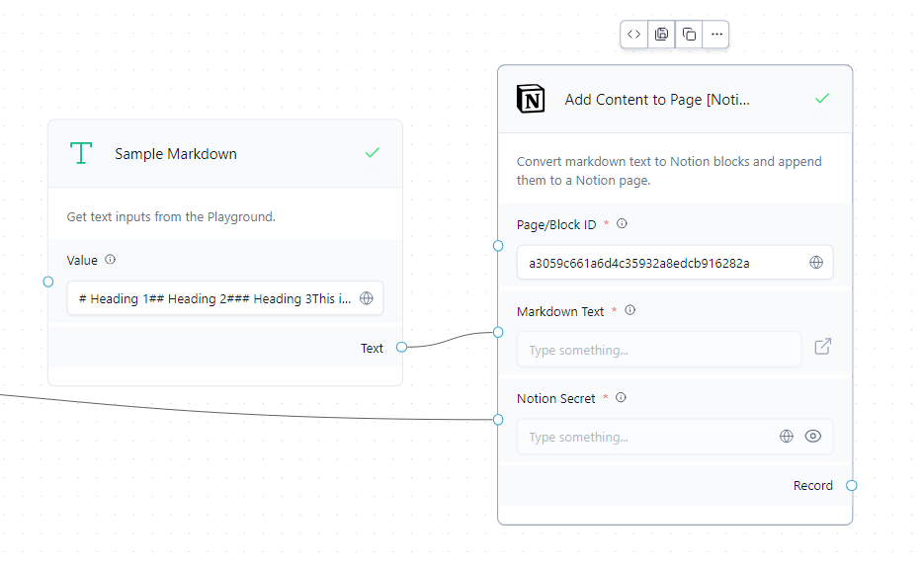924x569 pixels.
Task: Click info icon next to Page/Block ID
Action: (622, 224)
